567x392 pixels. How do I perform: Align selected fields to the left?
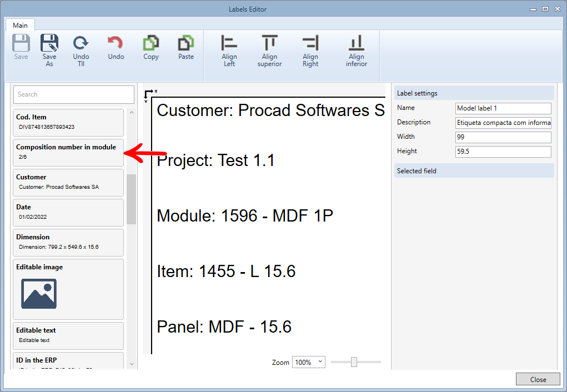[229, 51]
